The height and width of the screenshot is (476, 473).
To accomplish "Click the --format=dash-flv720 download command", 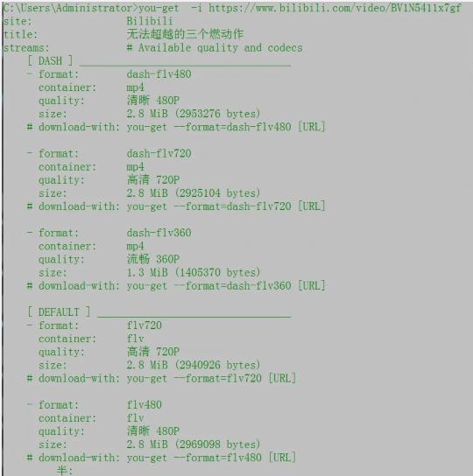I will pyautogui.click(x=226, y=206).
